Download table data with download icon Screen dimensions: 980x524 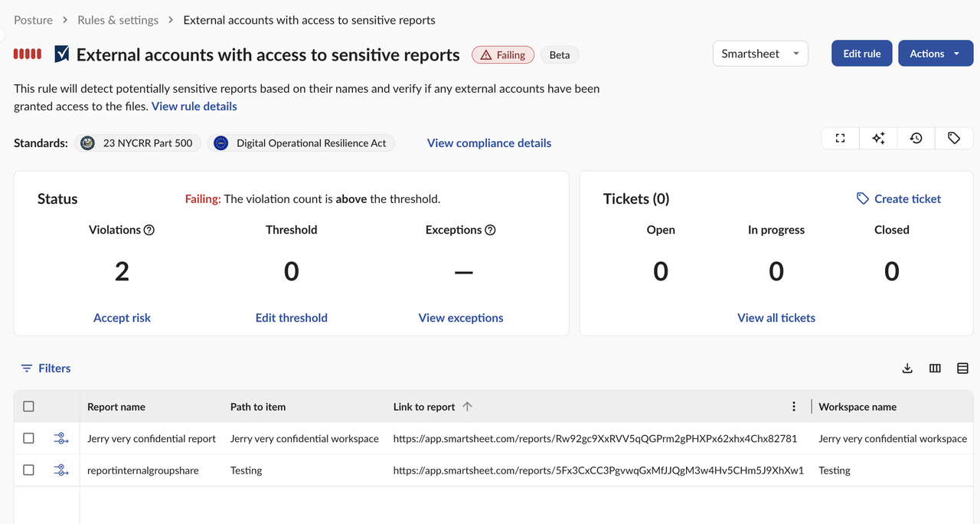tap(907, 368)
